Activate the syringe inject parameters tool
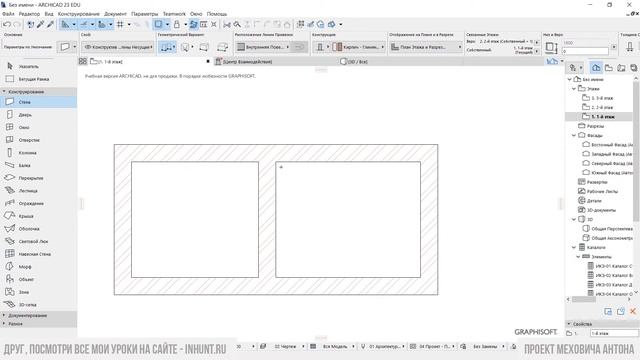The width and height of the screenshot is (640, 360). point(50,24)
